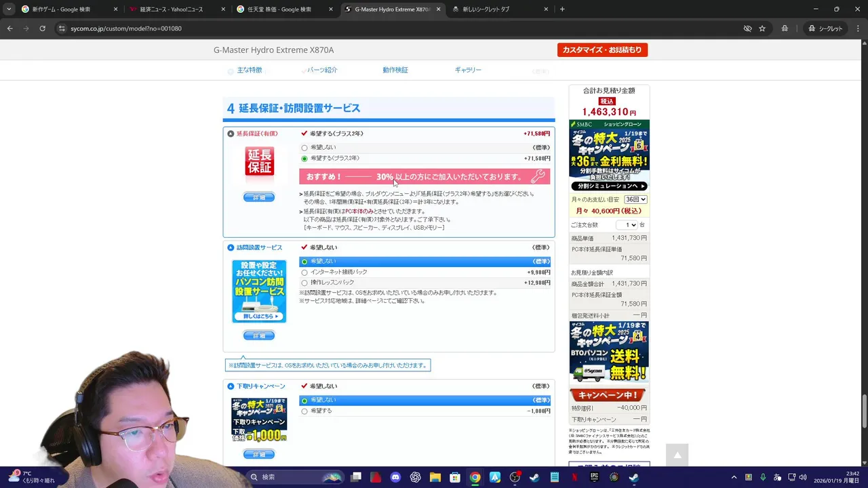868x488 pixels.
Task: Open OBS Studio from the taskbar
Action: point(515,477)
